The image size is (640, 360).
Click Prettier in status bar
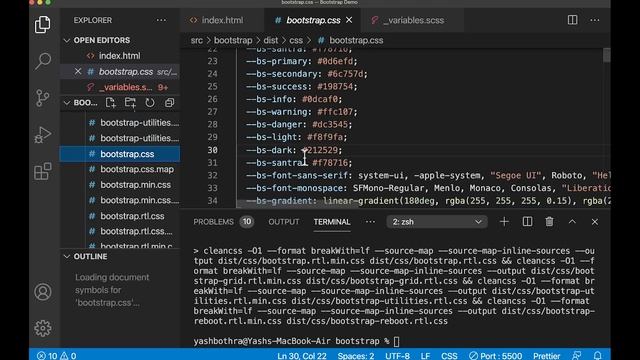point(546,356)
